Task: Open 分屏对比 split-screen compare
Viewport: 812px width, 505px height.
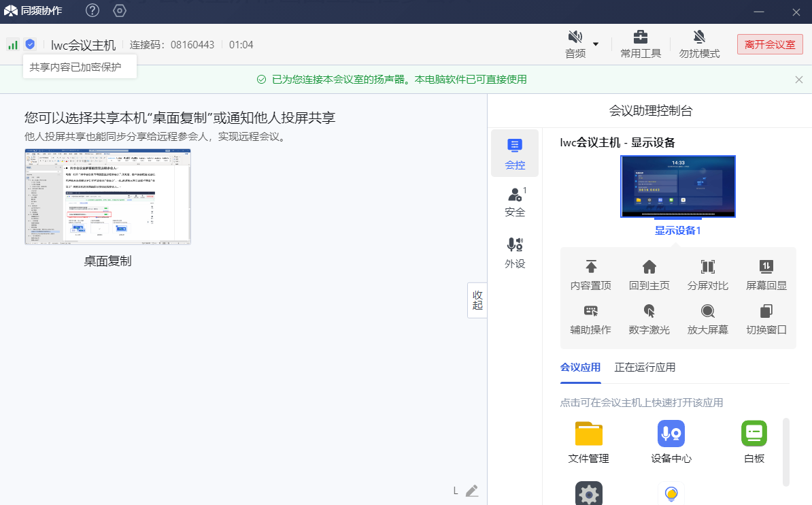Action: point(707,267)
